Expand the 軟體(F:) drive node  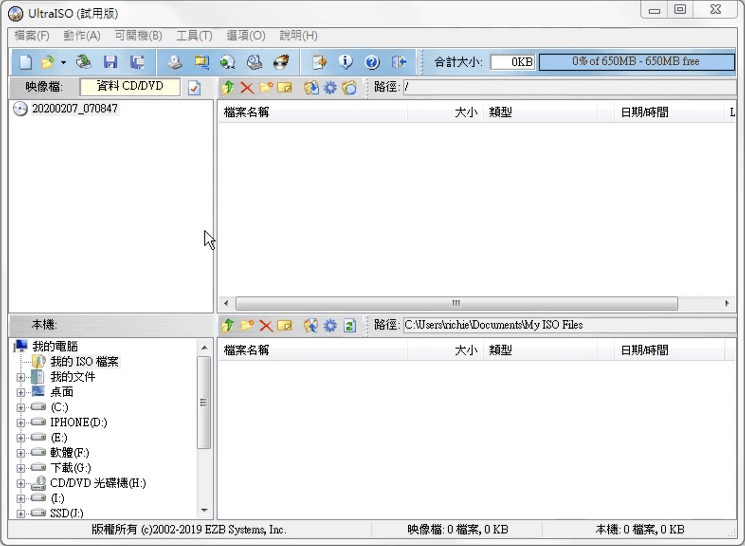pyautogui.click(x=20, y=453)
